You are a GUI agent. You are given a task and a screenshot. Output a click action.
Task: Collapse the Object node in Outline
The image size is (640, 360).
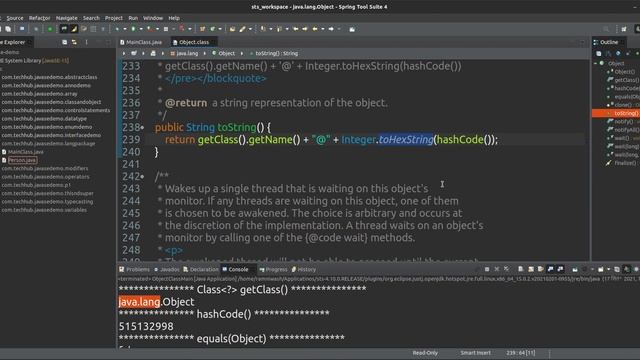pyautogui.click(x=596, y=63)
